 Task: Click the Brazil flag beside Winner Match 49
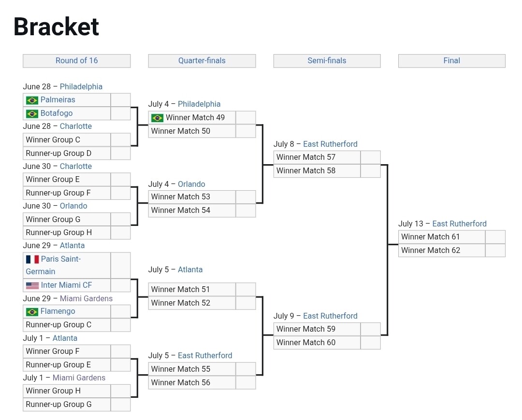pyautogui.click(x=157, y=118)
